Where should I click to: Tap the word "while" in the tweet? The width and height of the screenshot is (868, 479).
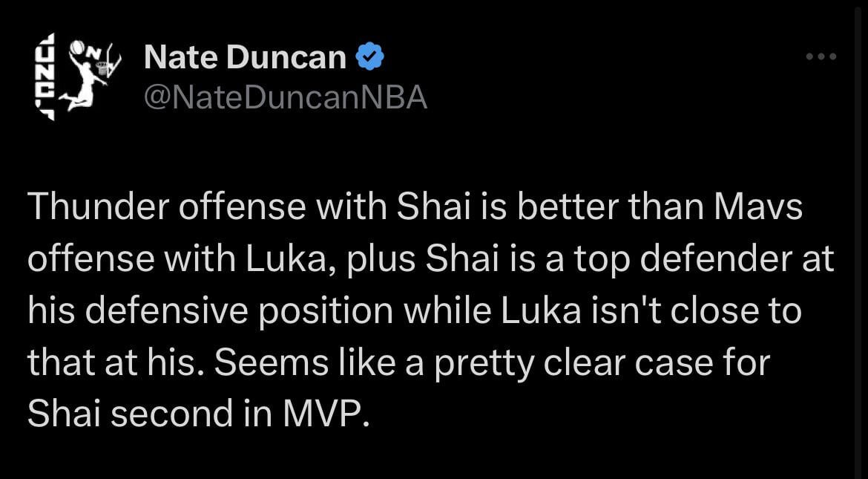447,312
